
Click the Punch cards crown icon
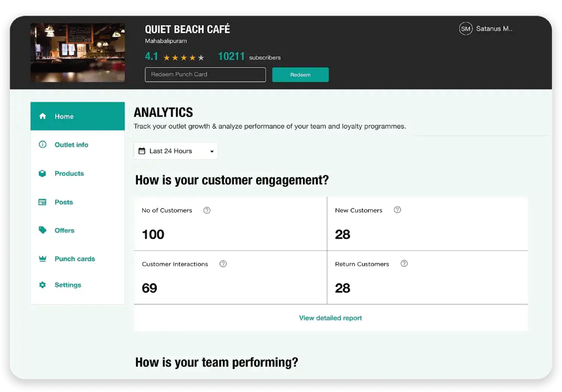click(x=43, y=258)
